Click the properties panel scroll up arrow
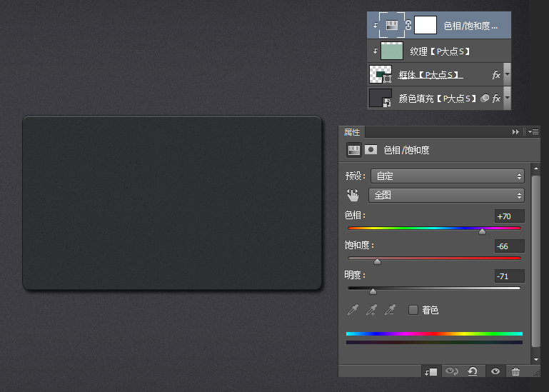Screen dimensions: 549x392 point(536,169)
